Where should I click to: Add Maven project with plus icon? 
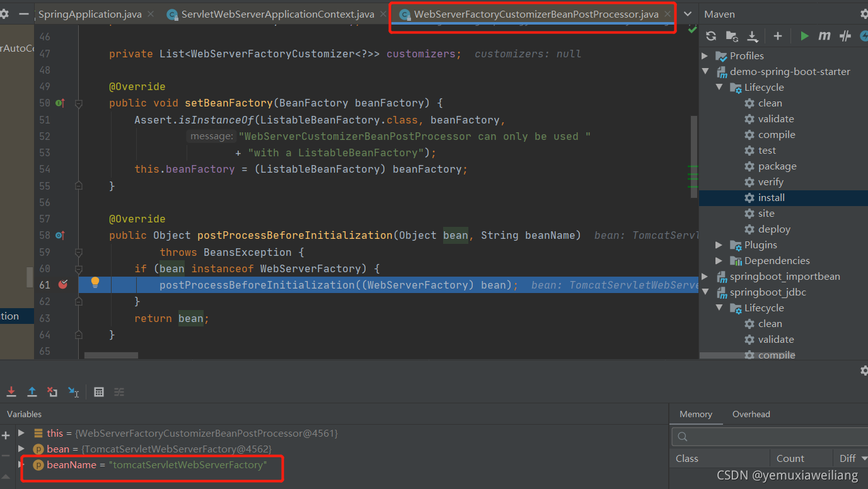coord(778,36)
